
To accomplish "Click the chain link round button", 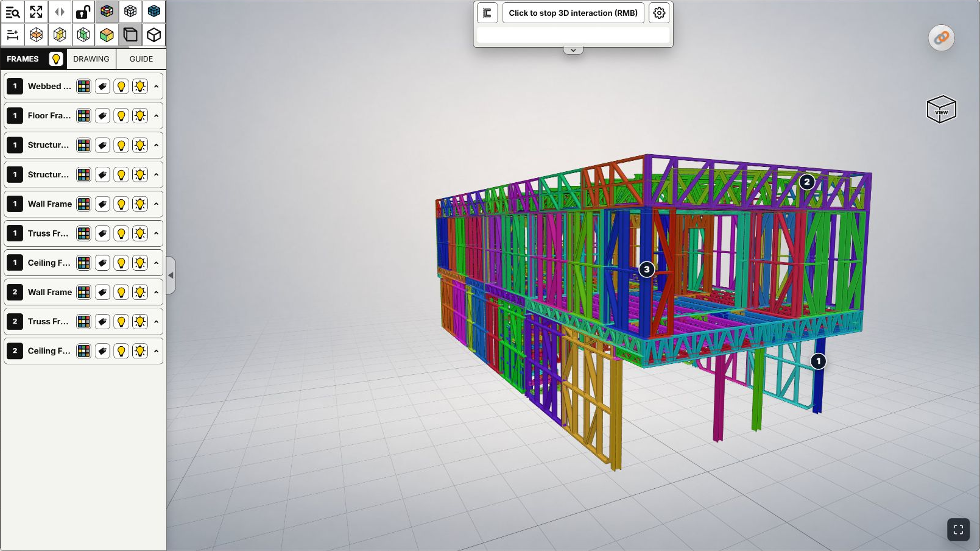I will (942, 38).
